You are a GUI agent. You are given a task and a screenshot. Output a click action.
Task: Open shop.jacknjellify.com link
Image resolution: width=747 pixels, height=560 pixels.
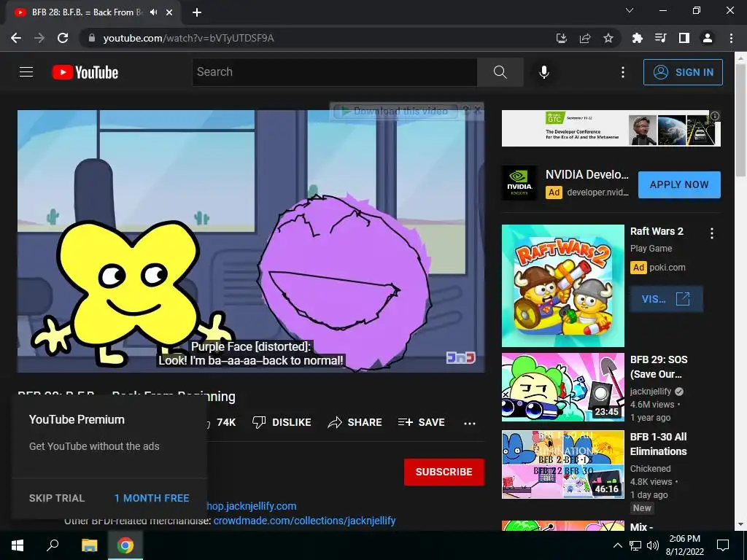point(251,506)
